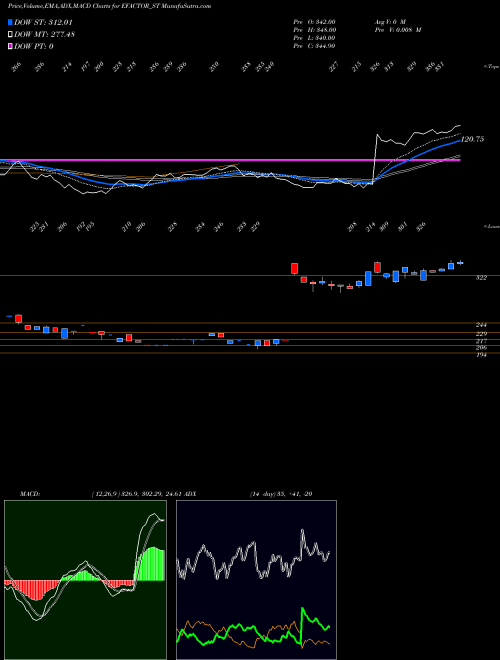
Task: Select the DOW MT: 277.48 legend label
Action: pyautogui.click(x=44, y=34)
